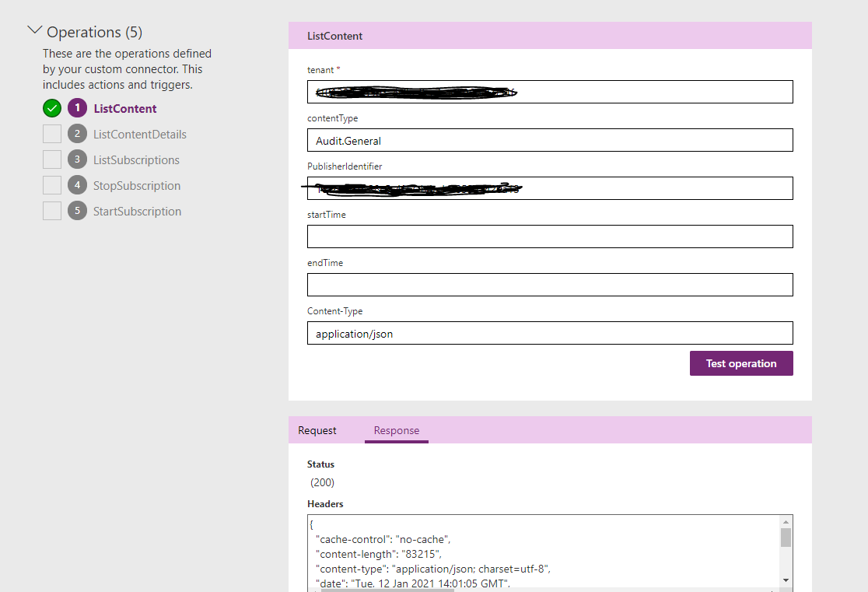Click inside the endTime input field

(x=550, y=285)
